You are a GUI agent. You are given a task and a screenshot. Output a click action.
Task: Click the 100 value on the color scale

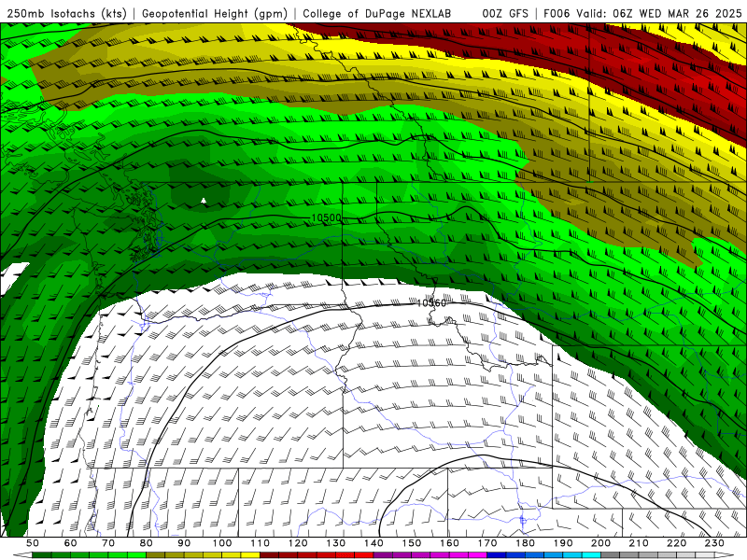[x=222, y=543]
